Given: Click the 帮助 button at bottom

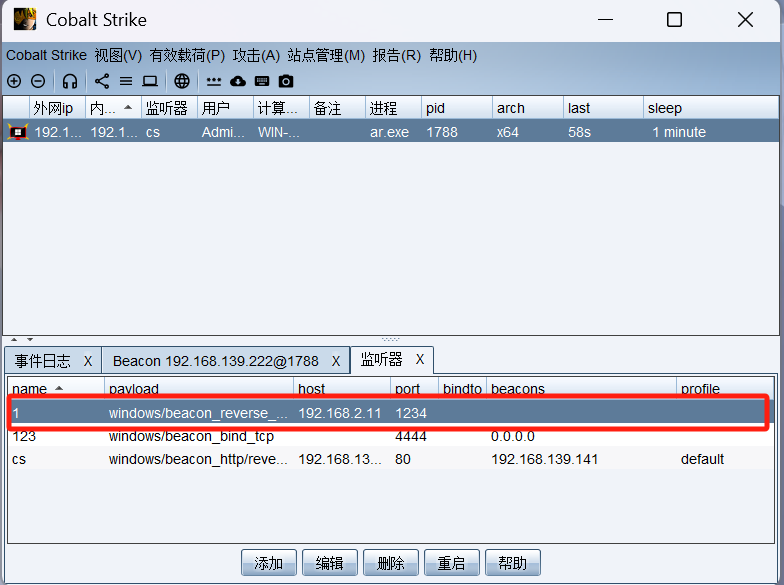Looking at the screenshot, I should coord(513,563).
